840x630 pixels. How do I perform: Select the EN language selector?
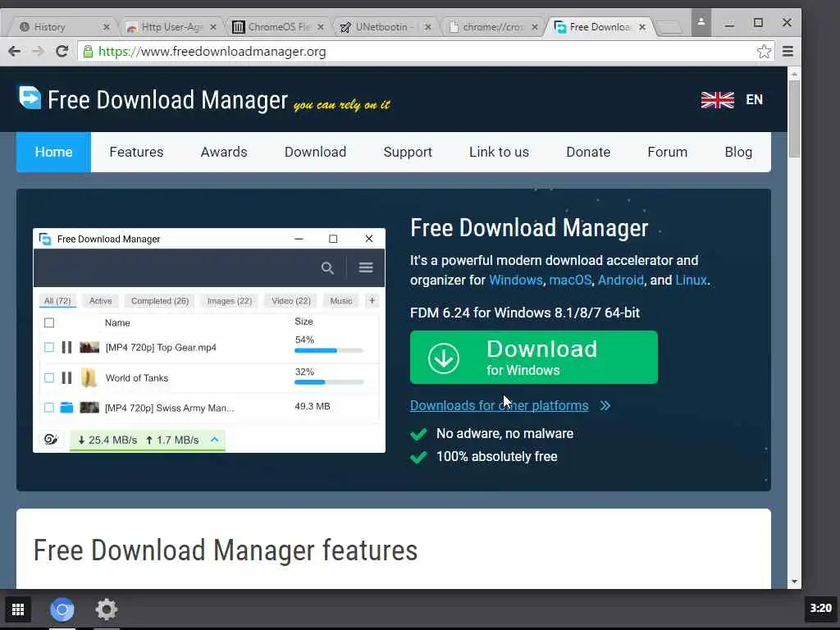(x=755, y=99)
